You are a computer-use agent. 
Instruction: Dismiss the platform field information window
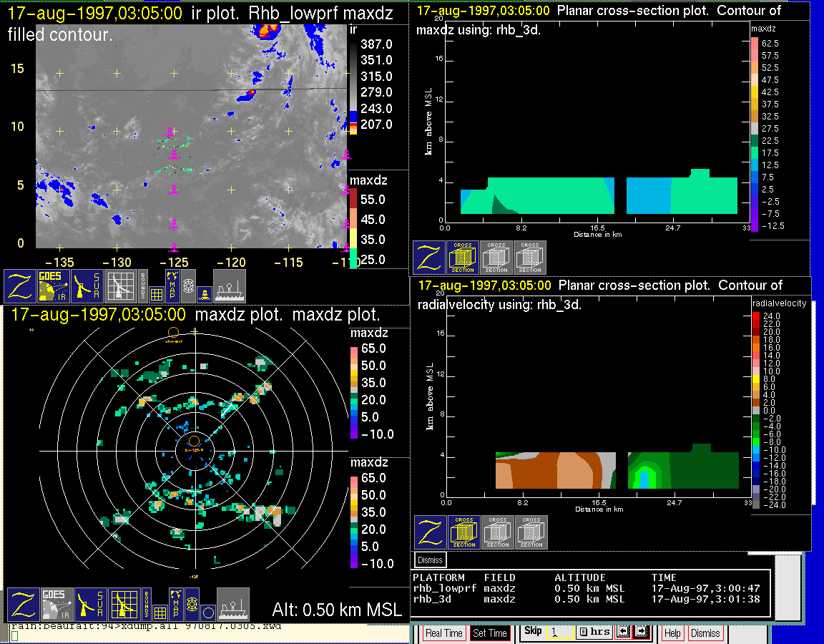(x=431, y=560)
